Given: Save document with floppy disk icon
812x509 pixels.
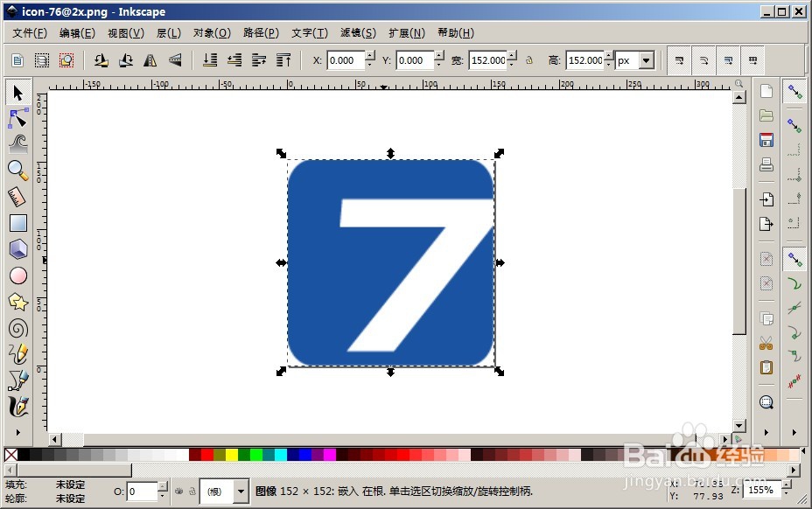Looking at the screenshot, I should coord(766,140).
